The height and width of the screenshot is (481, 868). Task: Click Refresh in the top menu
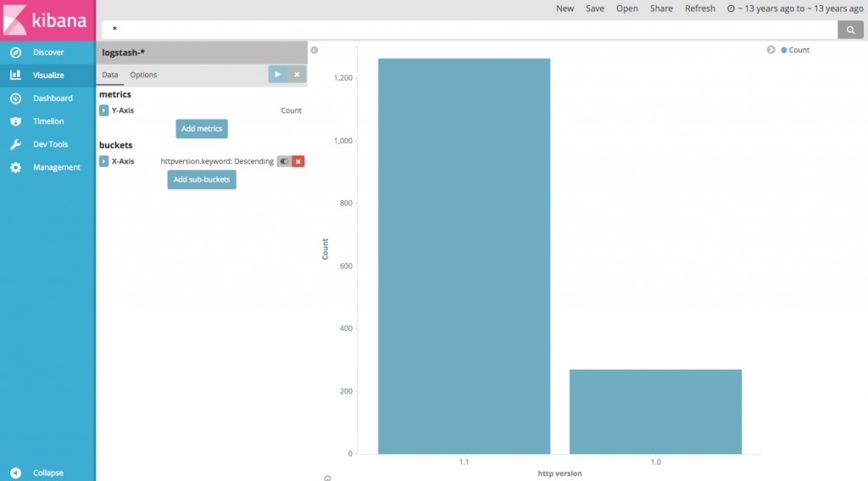pos(699,8)
